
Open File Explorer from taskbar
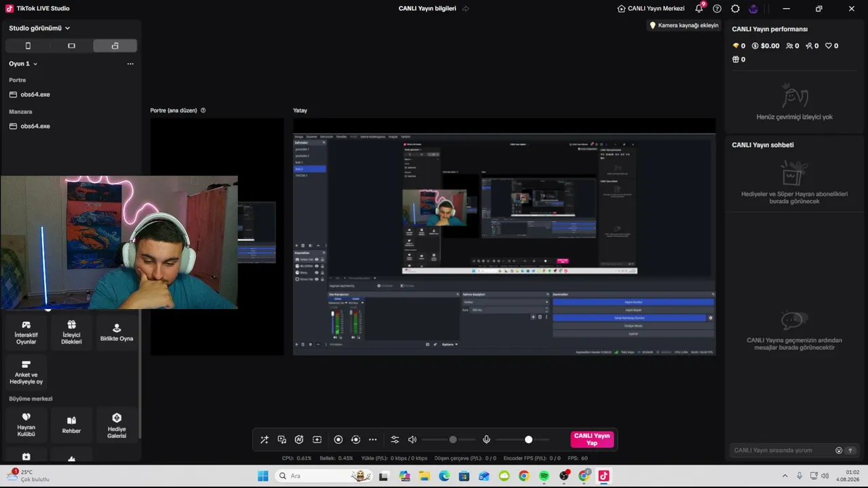click(x=425, y=476)
